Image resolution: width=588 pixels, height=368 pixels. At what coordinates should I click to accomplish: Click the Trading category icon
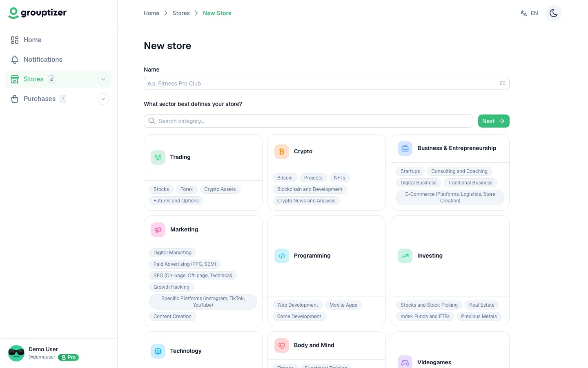158,157
